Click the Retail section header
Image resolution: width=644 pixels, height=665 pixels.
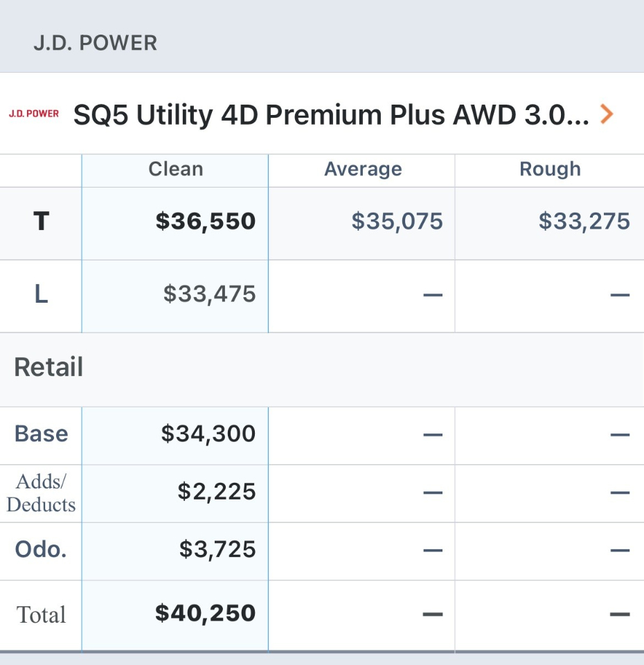48,367
